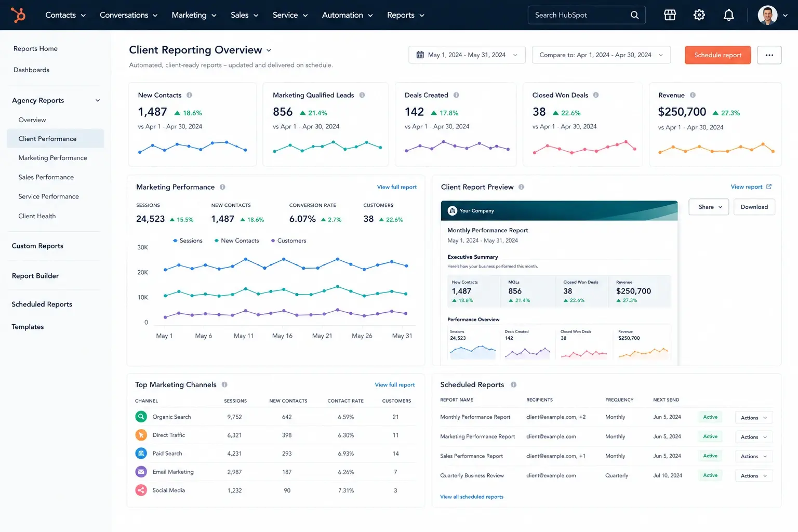Click the Paid Search channel icon

pyautogui.click(x=141, y=454)
